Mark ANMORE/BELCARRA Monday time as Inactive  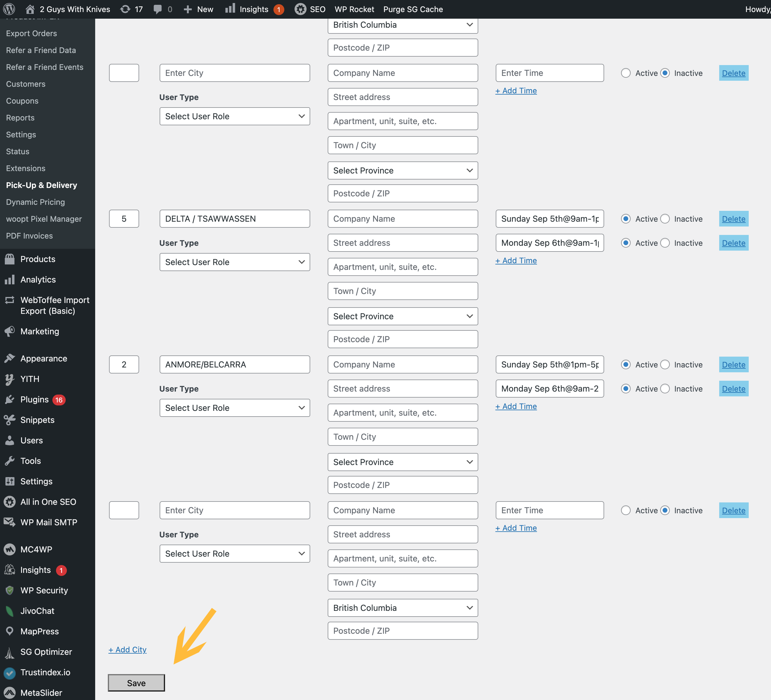[665, 389]
